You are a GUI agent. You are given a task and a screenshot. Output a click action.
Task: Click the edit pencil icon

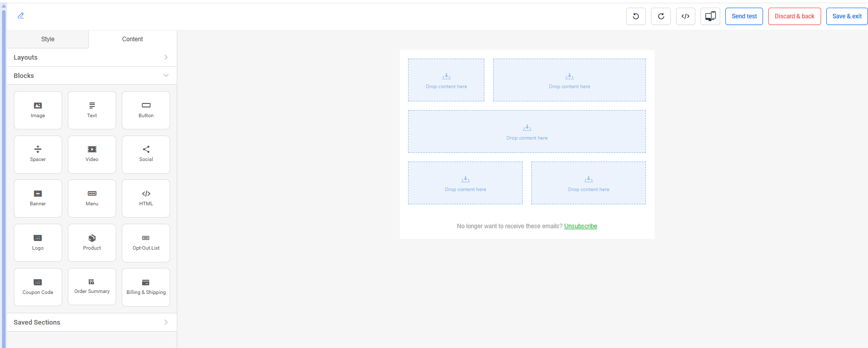(21, 16)
